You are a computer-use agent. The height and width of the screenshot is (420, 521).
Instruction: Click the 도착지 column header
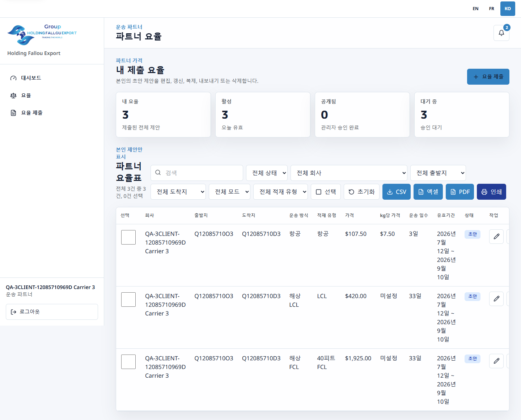point(249,215)
